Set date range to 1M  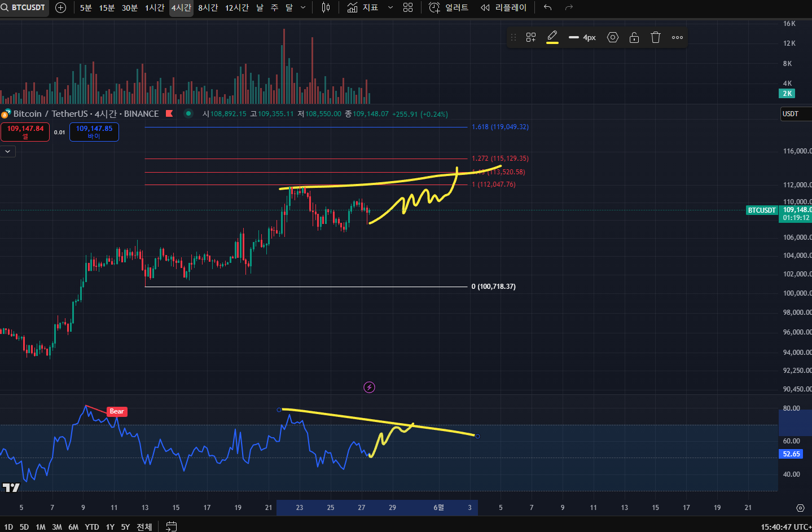click(41, 527)
